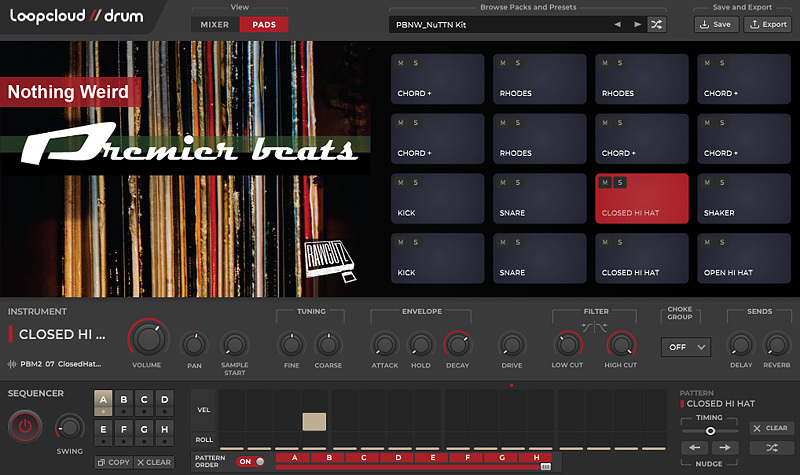
Task: Go to next preset with right arrow
Action: click(x=637, y=24)
